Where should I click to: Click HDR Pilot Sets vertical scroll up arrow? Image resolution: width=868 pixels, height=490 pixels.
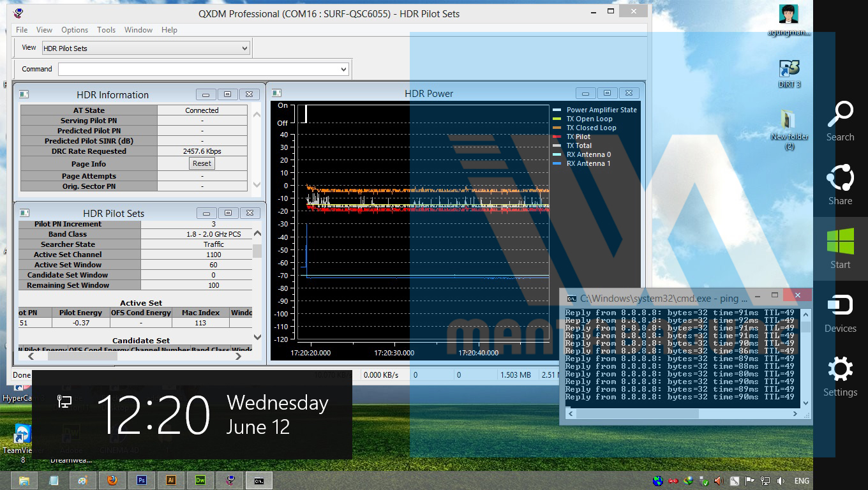pyautogui.click(x=257, y=234)
